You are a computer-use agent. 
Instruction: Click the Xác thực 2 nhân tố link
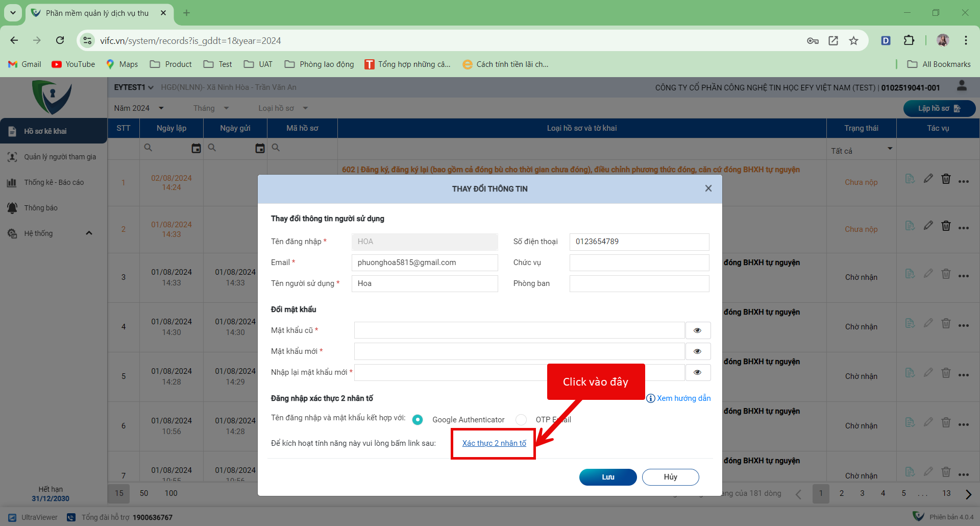pos(494,443)
